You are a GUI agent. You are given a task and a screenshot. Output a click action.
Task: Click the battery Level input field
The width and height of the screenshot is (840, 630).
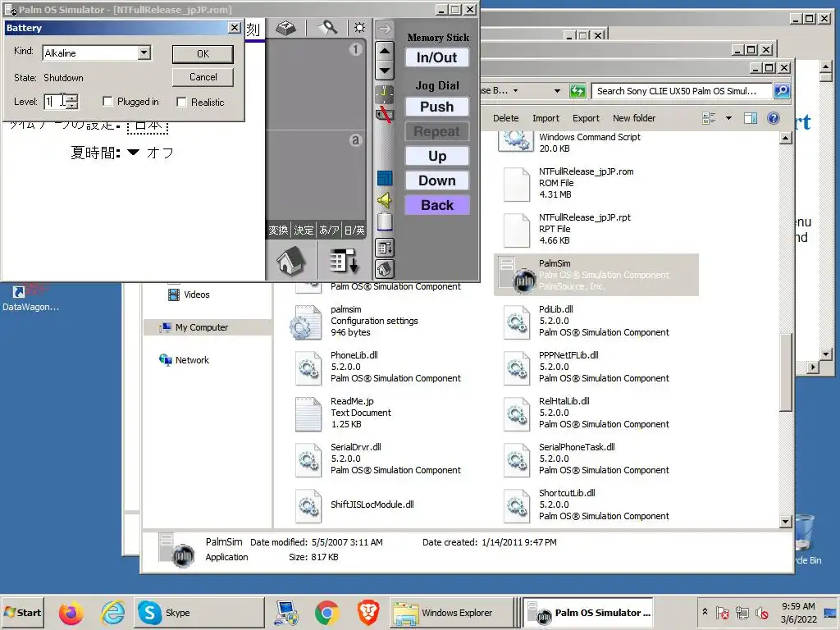55,101
